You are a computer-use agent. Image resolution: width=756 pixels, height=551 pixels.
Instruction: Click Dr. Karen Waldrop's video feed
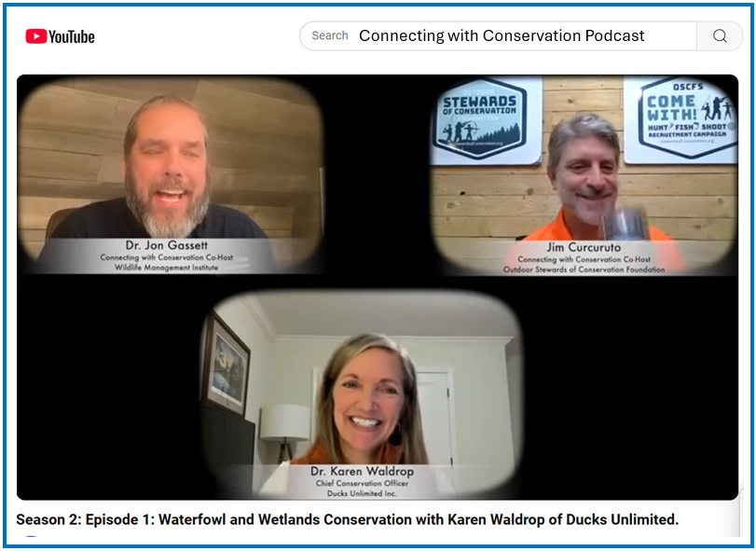[x=364, y=392]
